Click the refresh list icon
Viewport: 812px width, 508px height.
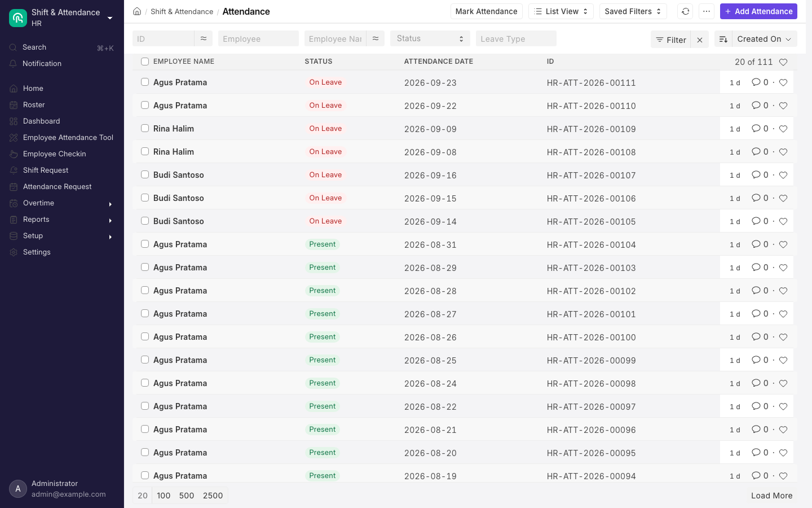685,11
